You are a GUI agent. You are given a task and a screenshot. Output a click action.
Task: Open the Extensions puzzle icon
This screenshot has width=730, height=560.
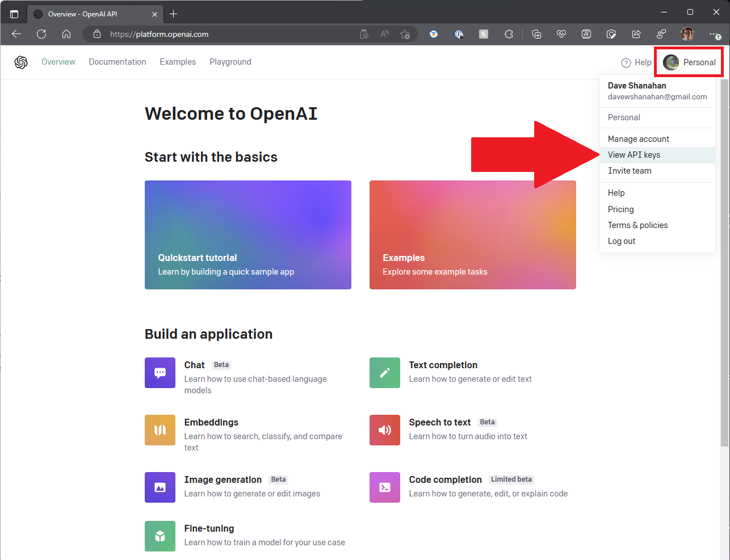pos(509,34)
